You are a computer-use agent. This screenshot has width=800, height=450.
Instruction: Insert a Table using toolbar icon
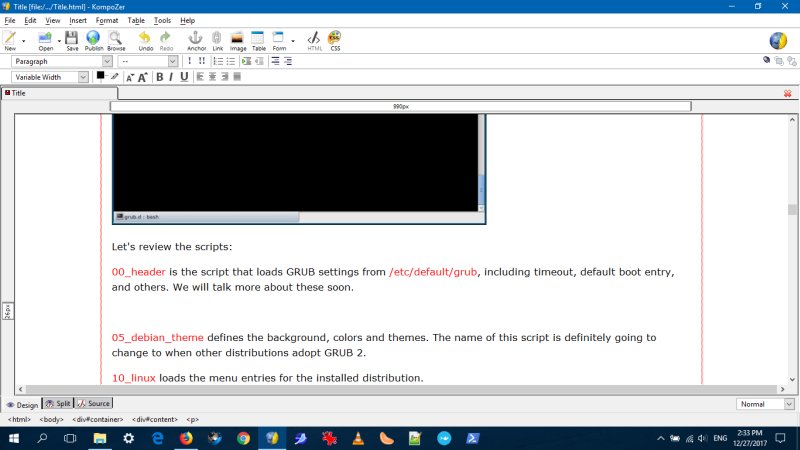pyautogui.click(x=258, y=40)
